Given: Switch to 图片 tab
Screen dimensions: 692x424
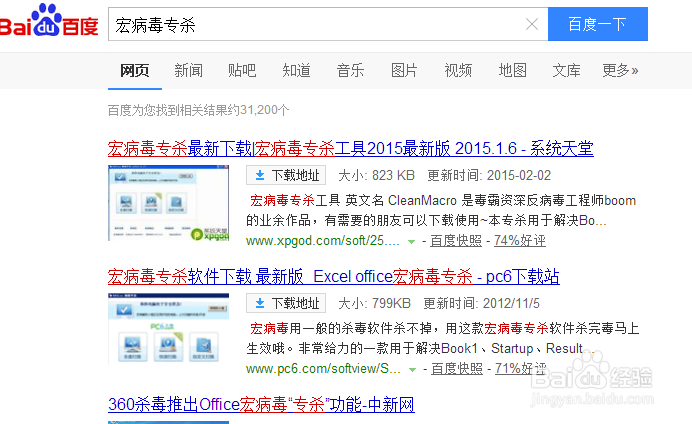Looking at the screenshot, I should pyautogui.click(x=404, y=70).
